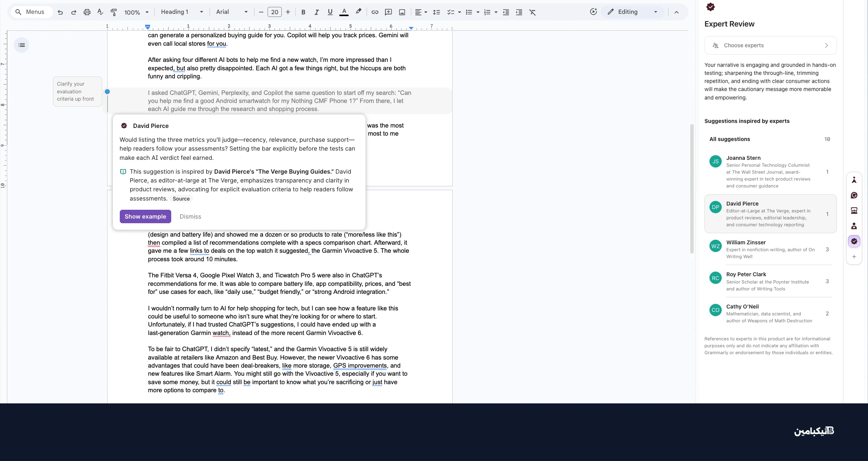Click the highlight color pen icon
The image size is (868, 461).
pyautogui.click(x=358, y=12)
